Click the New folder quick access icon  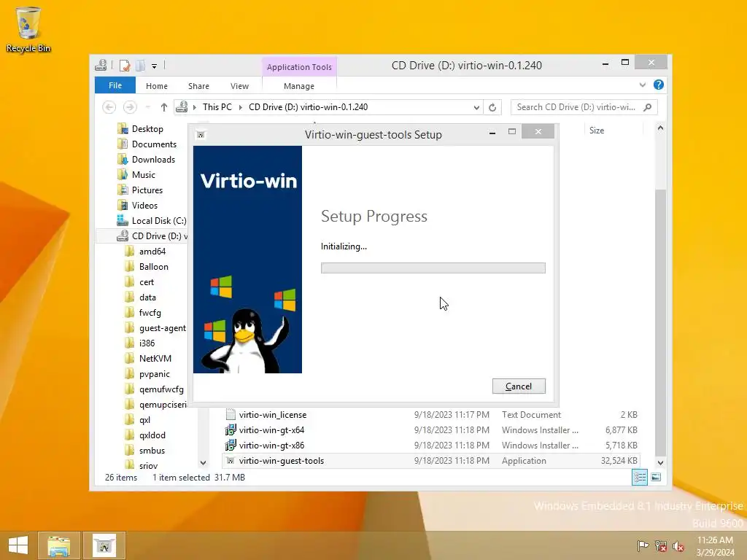tap(141, 66)
